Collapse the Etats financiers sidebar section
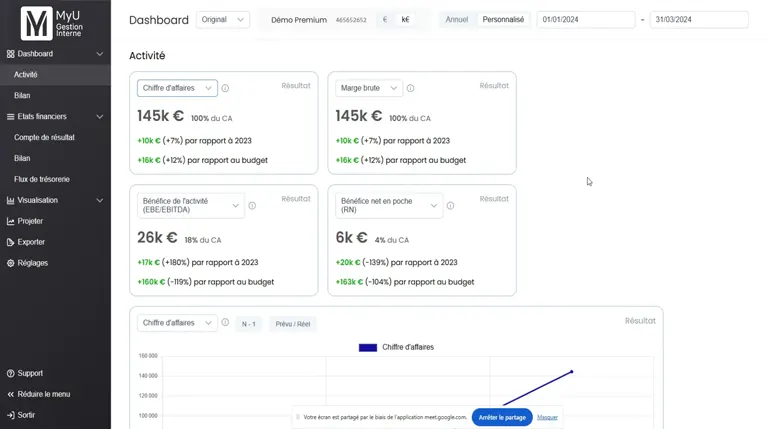768x429 pixels. (99, 117)
